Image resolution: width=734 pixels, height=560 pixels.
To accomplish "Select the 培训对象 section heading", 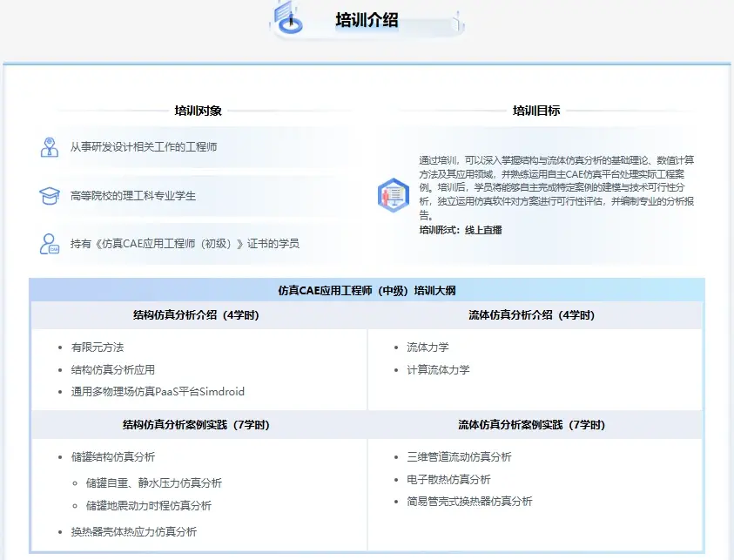I will (198, 111).
